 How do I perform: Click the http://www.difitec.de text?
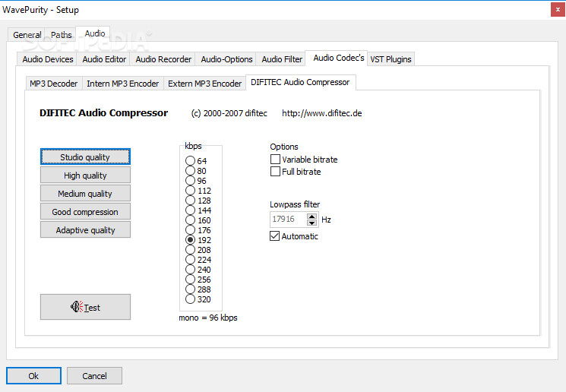pos(321,113)
